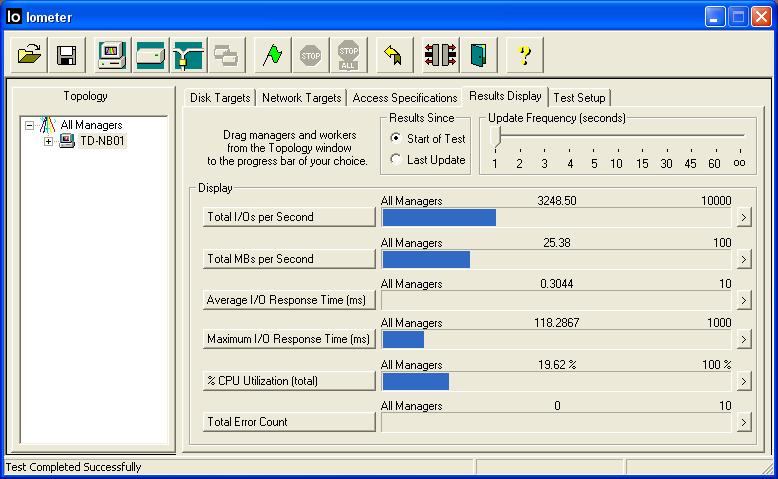The width and height of the screenshot is (778, 479).
Task: Click the 0.3044 response time value
Action: pyautogui.click(x=557, y=283)
